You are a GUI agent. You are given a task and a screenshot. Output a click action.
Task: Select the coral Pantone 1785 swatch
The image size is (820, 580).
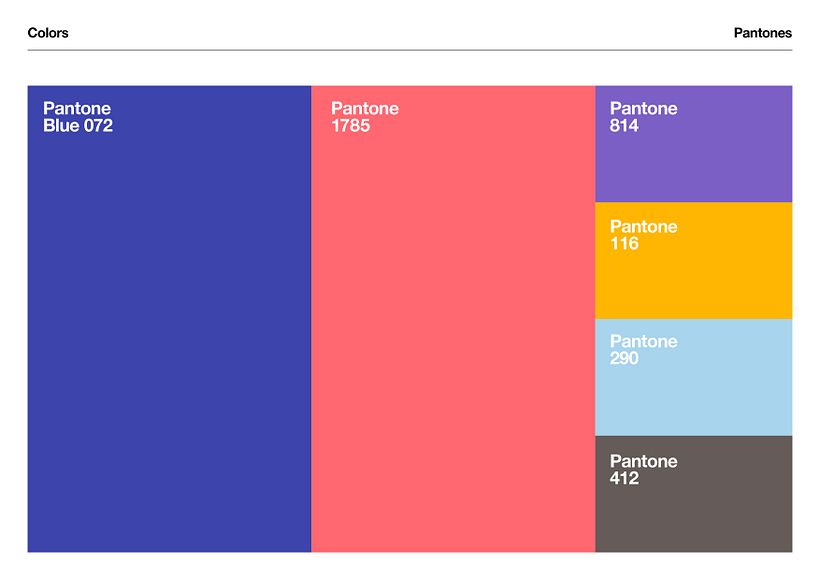pyautogui.click(x=453, y=319)
